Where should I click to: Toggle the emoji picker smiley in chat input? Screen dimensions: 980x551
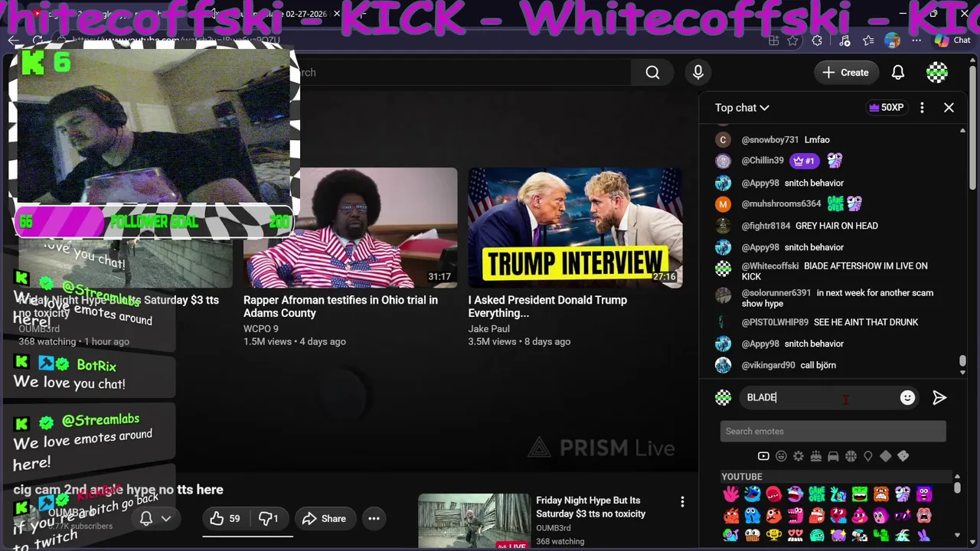pyautogui.click(x=907, y=397)
